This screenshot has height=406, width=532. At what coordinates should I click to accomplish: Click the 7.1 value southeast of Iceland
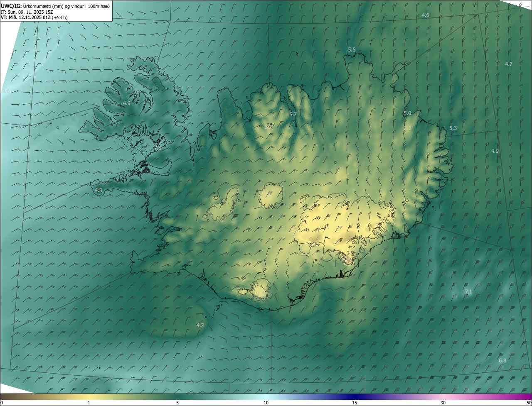pyautogui.click(x=468, y=292)
